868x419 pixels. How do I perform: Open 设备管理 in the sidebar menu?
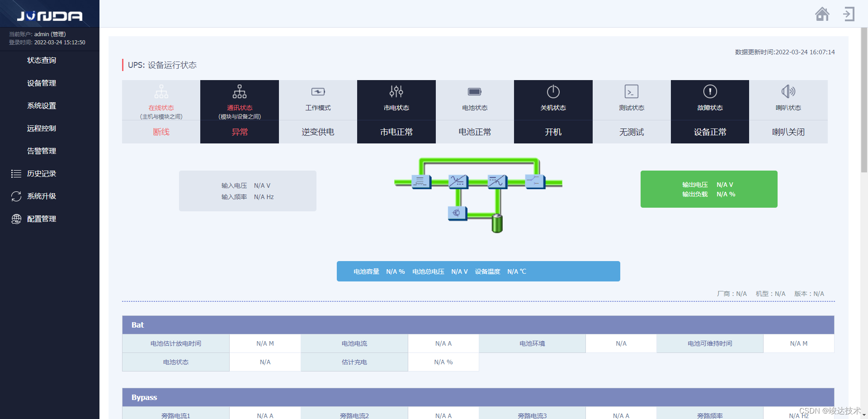(41, 83)
